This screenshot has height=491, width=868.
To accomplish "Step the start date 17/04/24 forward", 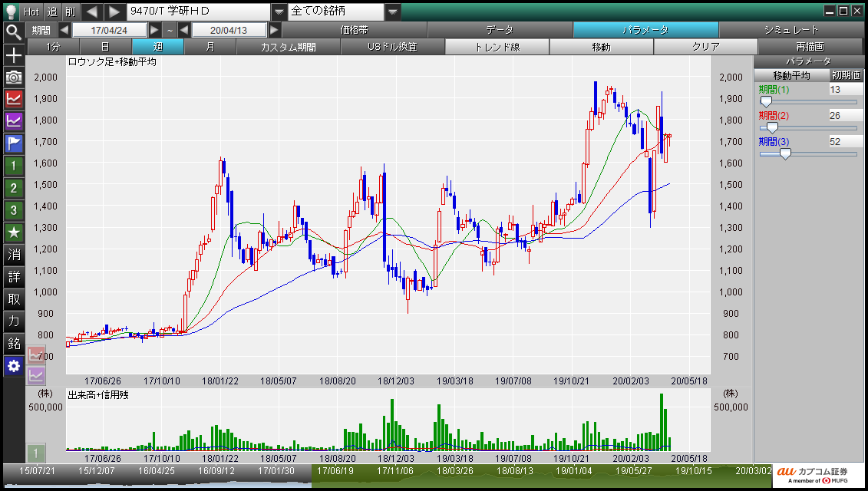I will click(x=155, y=30).
